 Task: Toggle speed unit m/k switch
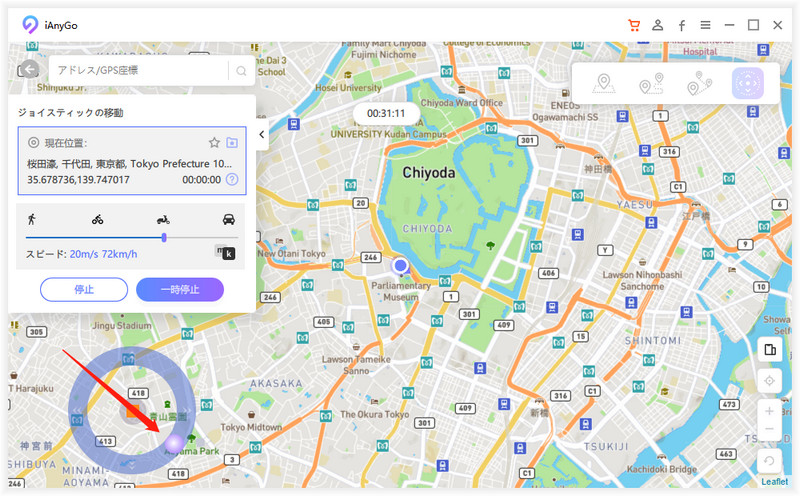[225, 252]
